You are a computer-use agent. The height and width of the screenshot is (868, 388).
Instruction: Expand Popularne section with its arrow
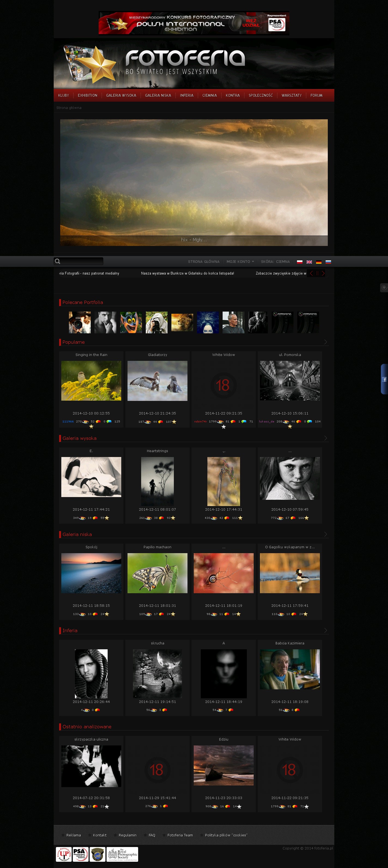pyautogui.click(x=325, y=342)
